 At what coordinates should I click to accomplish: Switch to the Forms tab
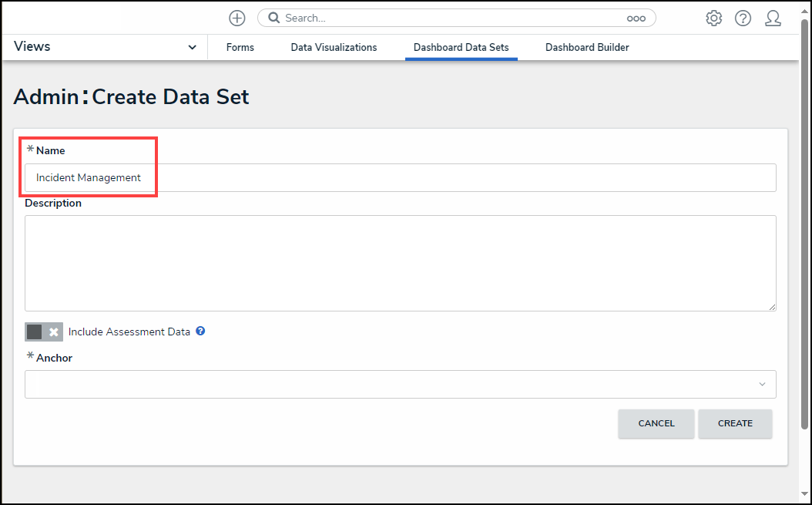tap(240, 48)
